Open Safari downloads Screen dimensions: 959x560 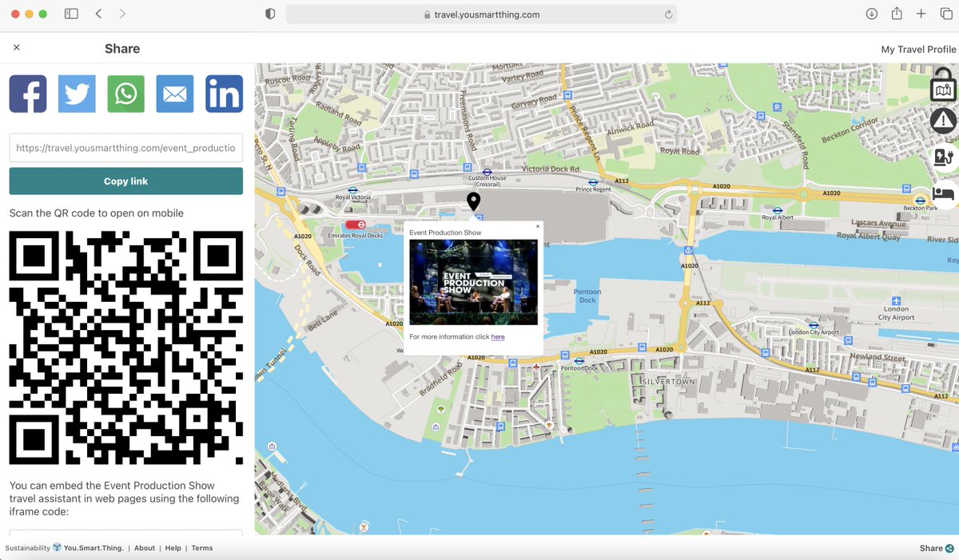[872, 14]
